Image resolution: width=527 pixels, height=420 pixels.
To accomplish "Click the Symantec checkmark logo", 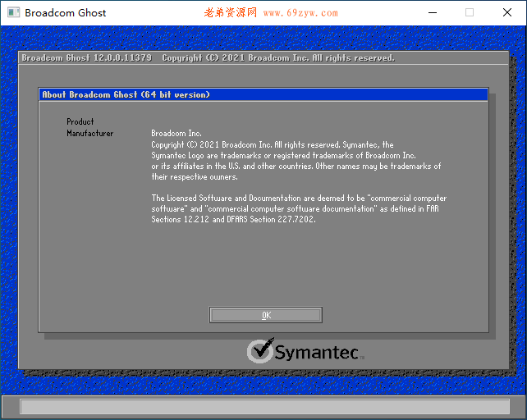I will pyautogui.click(x=260, y=350).
